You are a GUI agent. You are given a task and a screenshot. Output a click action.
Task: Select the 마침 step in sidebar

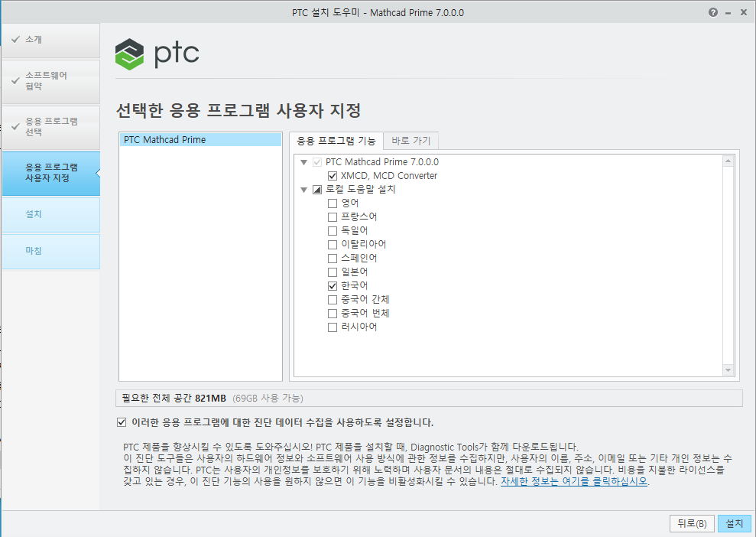[51, 252]
